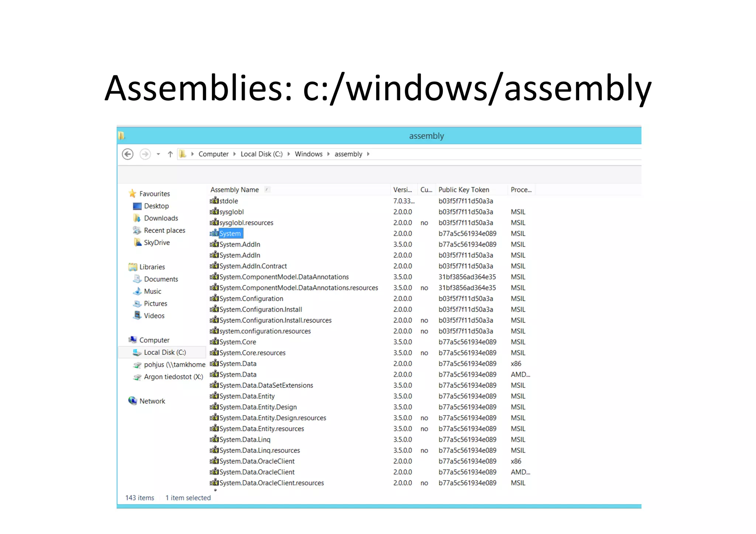Select Argon tiedostot (X:) network drive
Viewport: 756px width, 534px height.
(173, 377)
